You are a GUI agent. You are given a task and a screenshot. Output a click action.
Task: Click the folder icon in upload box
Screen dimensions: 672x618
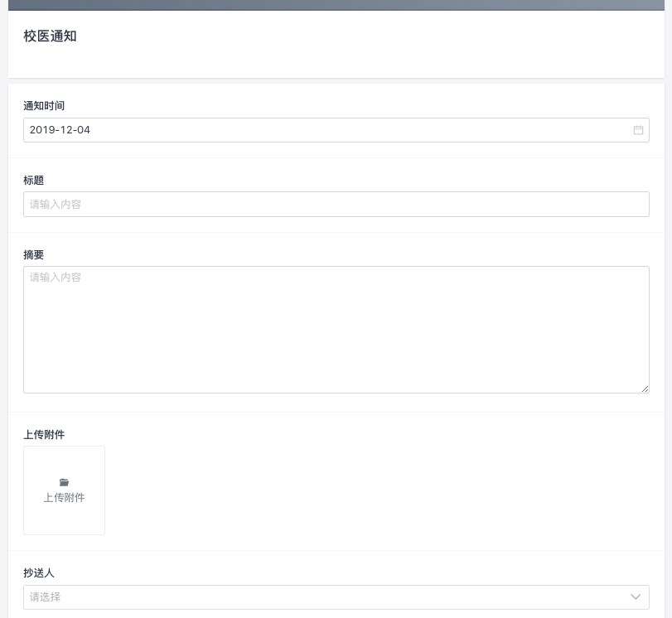pos(64,483)
